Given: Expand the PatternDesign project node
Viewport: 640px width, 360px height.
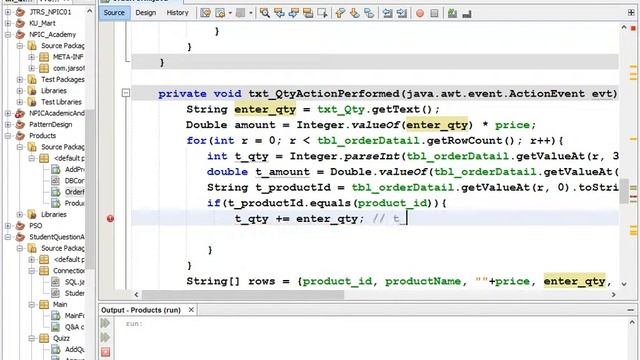Looking at the screenshot, I should [x=8, y=124].
